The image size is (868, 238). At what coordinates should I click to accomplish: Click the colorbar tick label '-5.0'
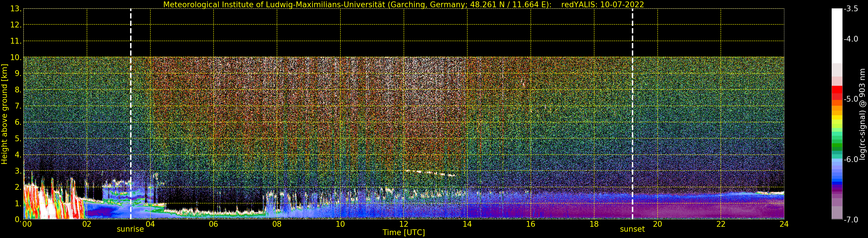pyautogui.click(x=851, y=99)
